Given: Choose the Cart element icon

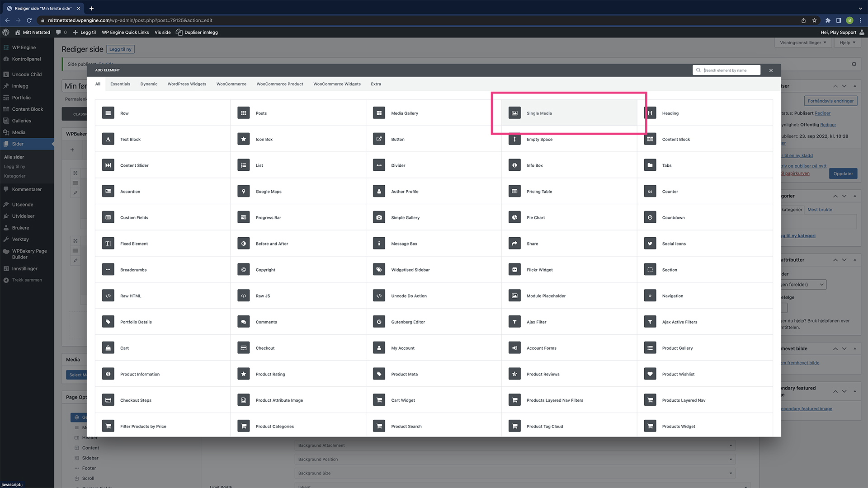Looking at the screenshot, I should tap(108, 348).
